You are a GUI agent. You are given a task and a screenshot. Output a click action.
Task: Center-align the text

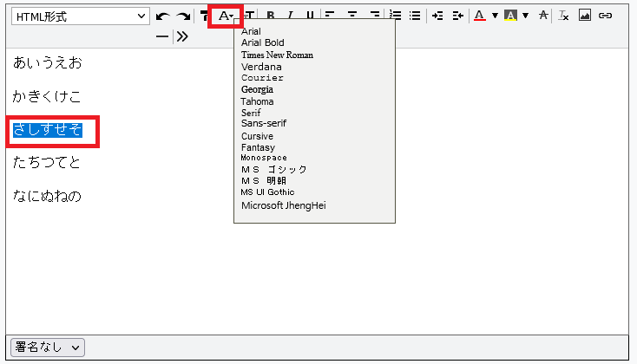352,16
